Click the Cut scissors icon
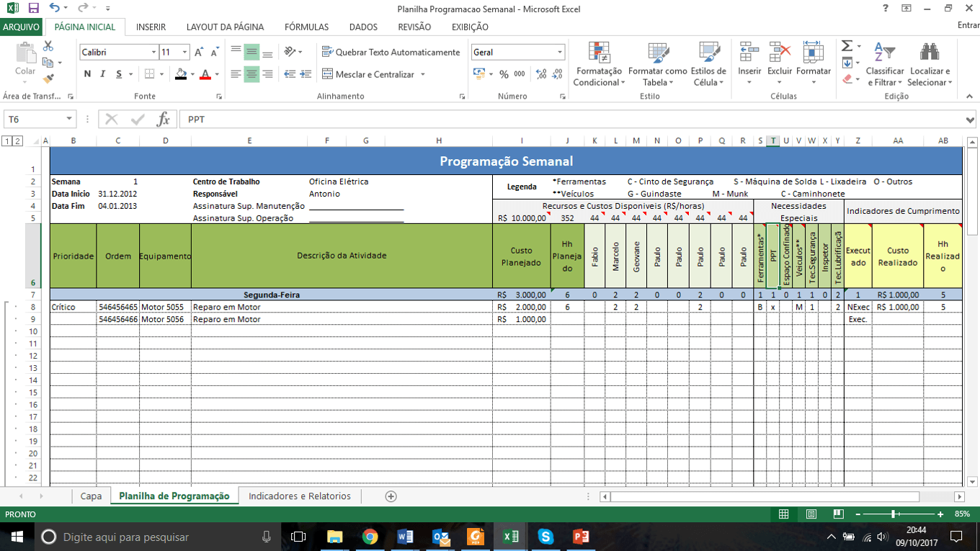 [x=48, y=46]
